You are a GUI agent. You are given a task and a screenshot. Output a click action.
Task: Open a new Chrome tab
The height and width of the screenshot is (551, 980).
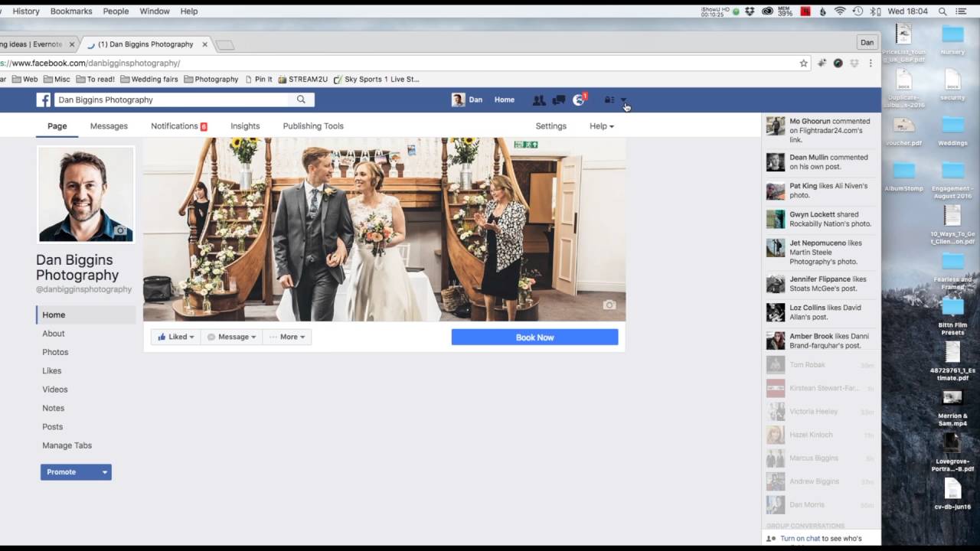click(224, 45)
